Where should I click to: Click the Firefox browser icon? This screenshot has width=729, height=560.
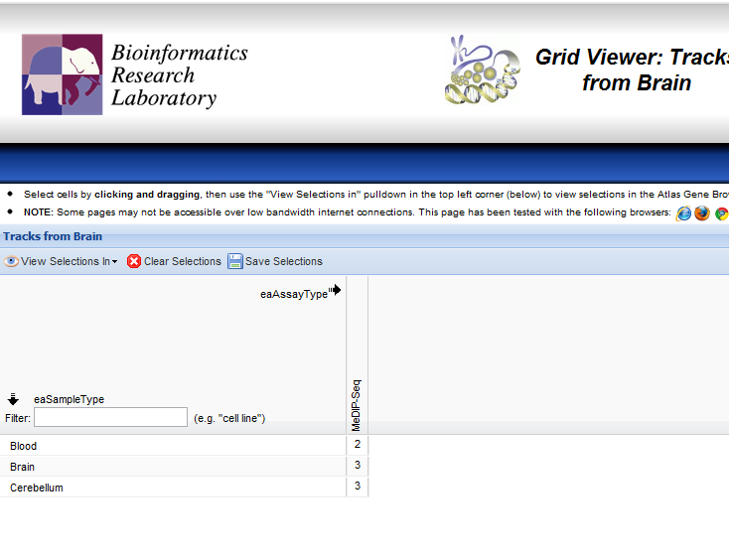702,212
